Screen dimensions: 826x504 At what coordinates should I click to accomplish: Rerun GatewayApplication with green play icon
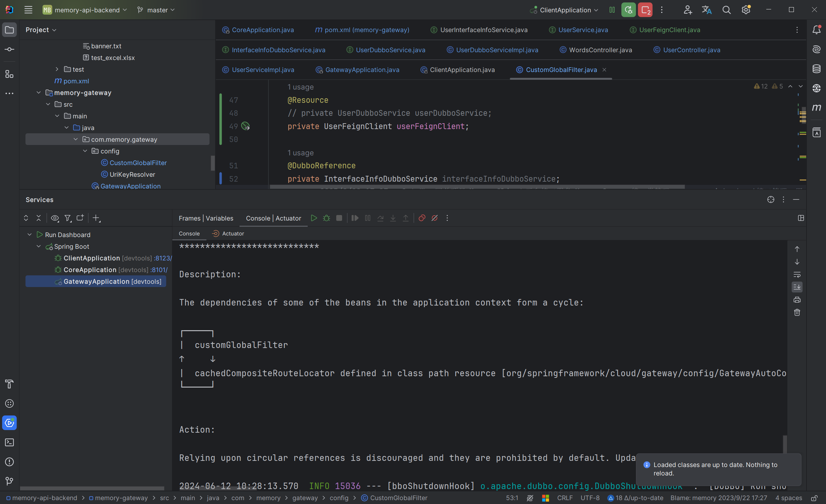(x=314, y=218)
